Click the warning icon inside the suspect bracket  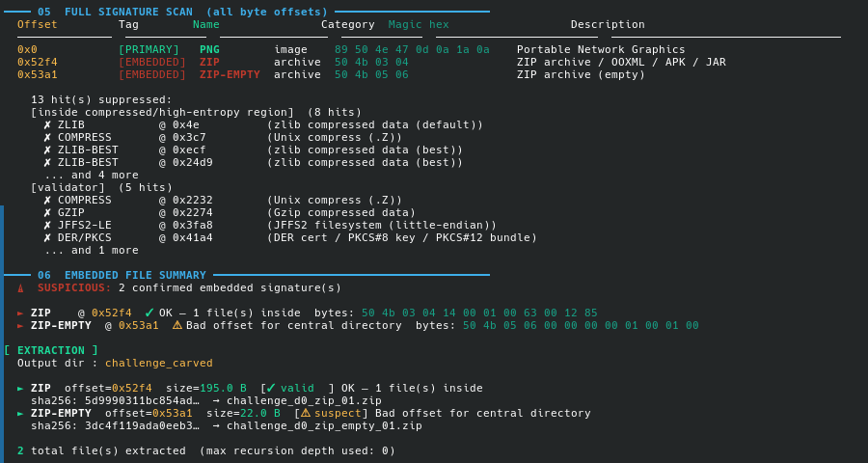pyautogui.click(x=305, y=414)
